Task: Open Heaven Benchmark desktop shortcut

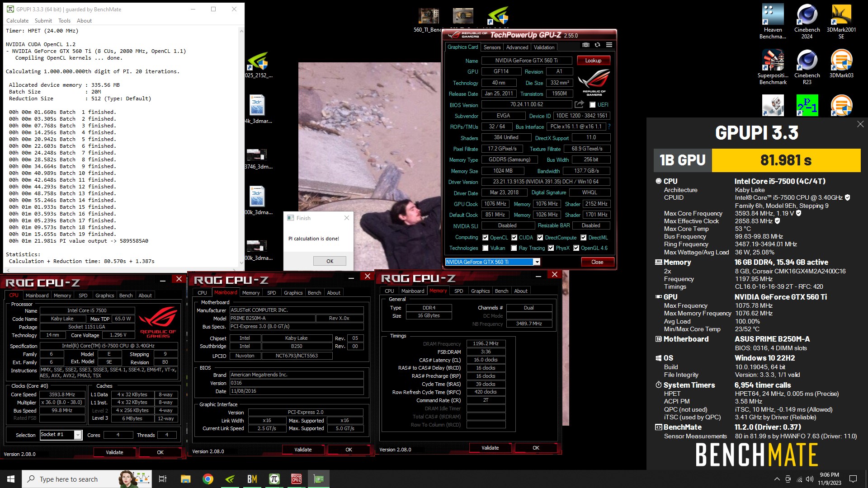Action: click(773, 21)
